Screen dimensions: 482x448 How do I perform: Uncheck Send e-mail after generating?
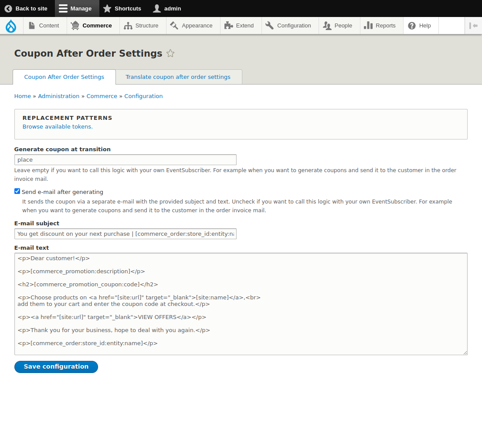tap(17, 191)
